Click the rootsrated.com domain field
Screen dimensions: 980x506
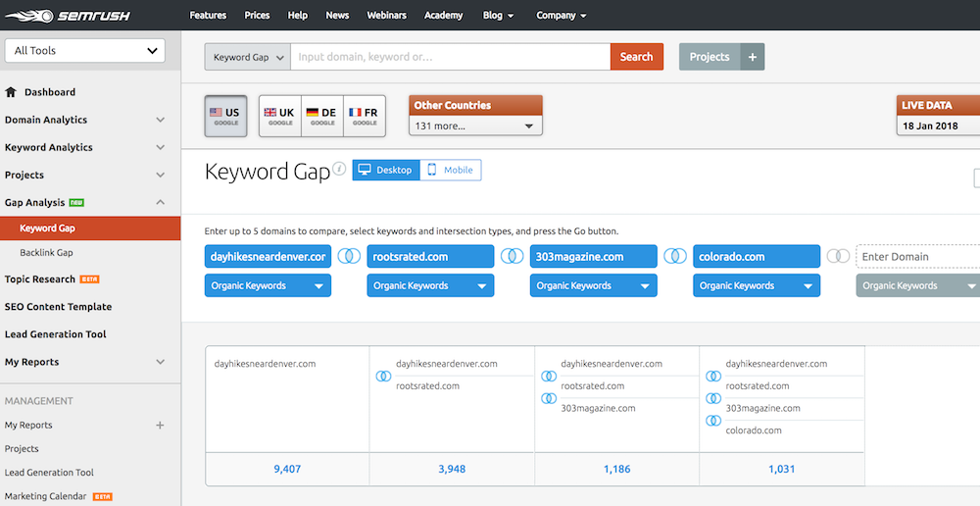[430, 257]
